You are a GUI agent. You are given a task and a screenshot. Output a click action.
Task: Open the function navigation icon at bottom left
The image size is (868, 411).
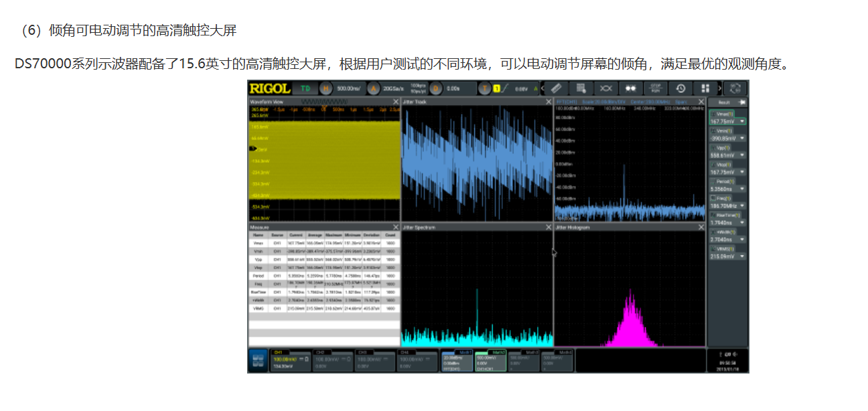[258, 361]
